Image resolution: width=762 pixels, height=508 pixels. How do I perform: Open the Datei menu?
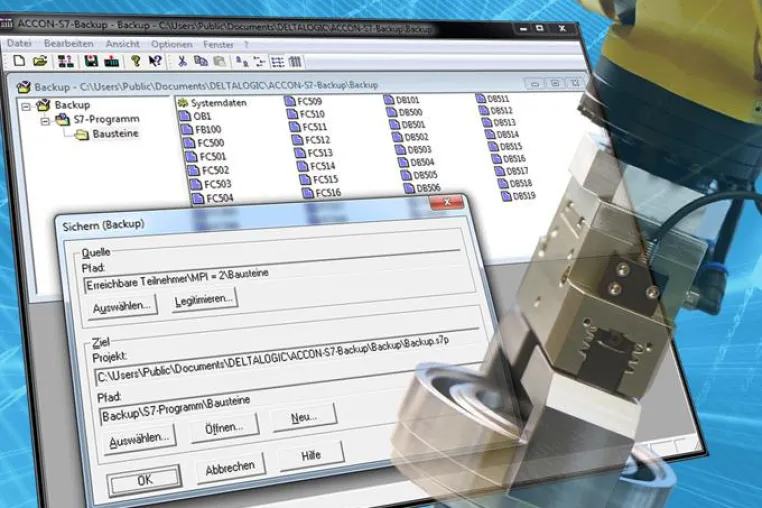tap(19, 43)
